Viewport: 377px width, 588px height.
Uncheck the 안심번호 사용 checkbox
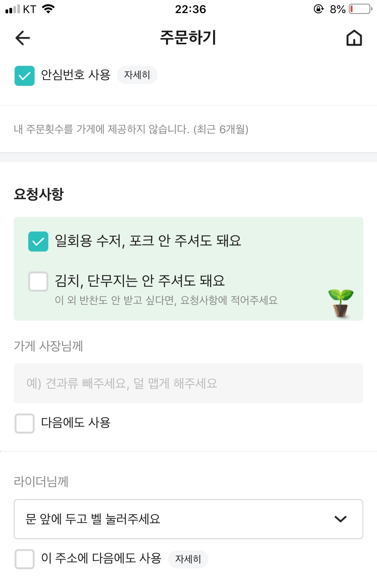25,76
